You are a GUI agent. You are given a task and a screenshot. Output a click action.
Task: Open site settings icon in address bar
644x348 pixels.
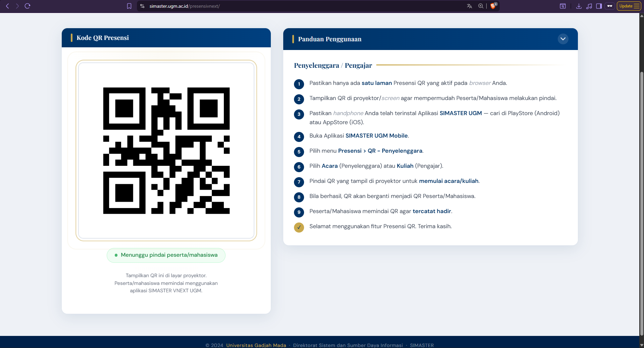coord(142,6)
